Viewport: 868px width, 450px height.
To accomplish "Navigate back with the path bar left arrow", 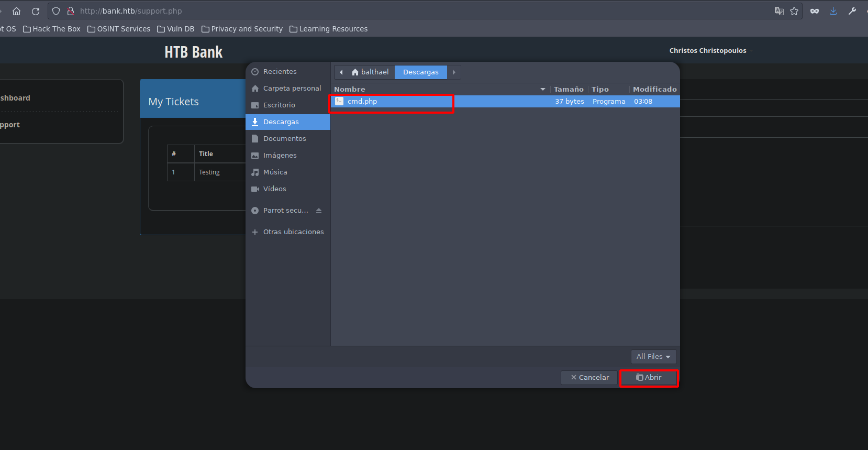I will coord(341,72).
